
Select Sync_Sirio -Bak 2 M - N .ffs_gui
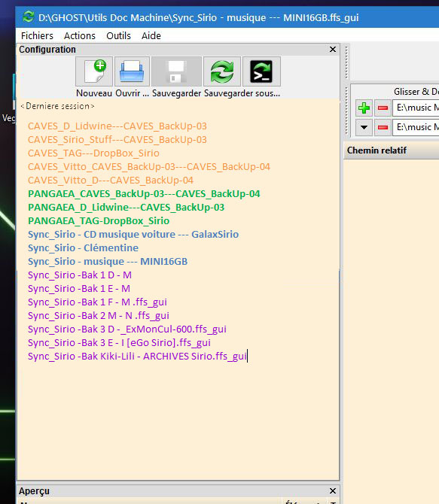pyautogui.click(x=99, y=315)
